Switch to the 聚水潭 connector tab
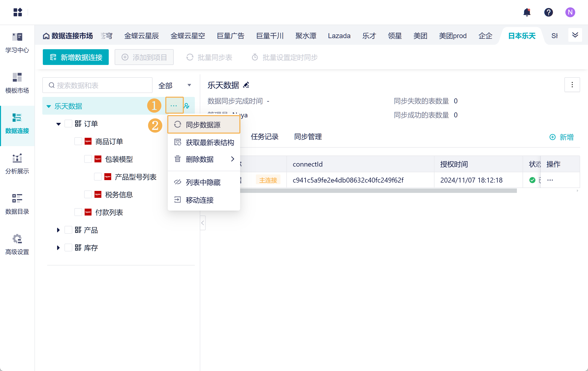This screenshot has width=588, height=371. pyautogui.click(x=306, y=36)
